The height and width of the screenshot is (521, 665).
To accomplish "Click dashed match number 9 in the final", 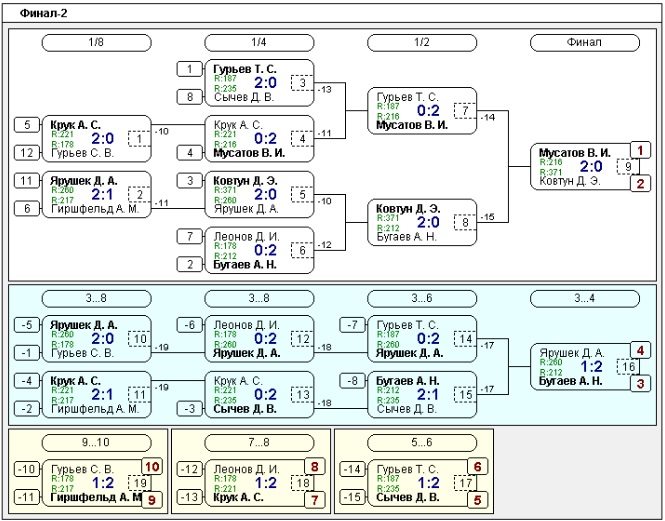I will [628, 166].
